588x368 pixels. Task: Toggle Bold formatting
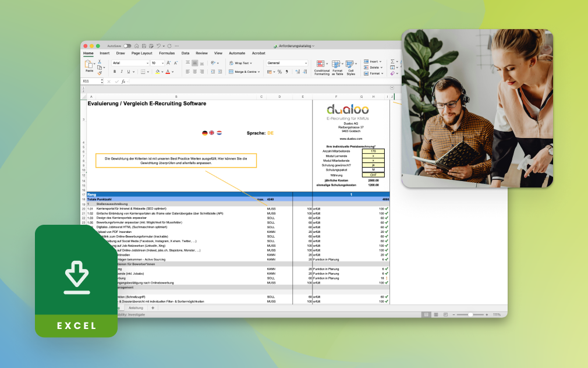115,72
